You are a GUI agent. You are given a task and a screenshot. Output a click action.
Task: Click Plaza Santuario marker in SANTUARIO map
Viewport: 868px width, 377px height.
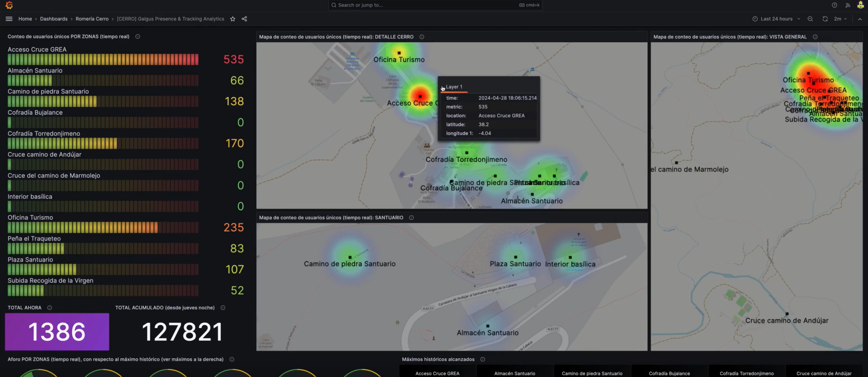(515, 257)
